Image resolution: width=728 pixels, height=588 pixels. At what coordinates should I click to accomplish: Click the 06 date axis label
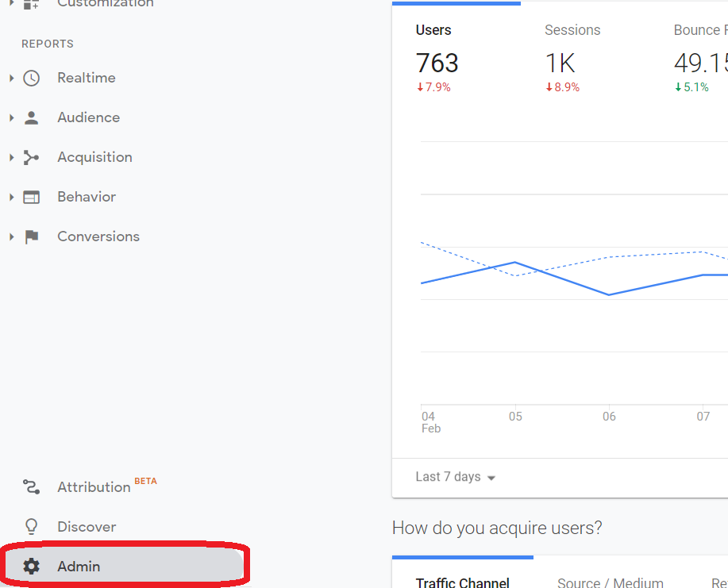[609, 417]
